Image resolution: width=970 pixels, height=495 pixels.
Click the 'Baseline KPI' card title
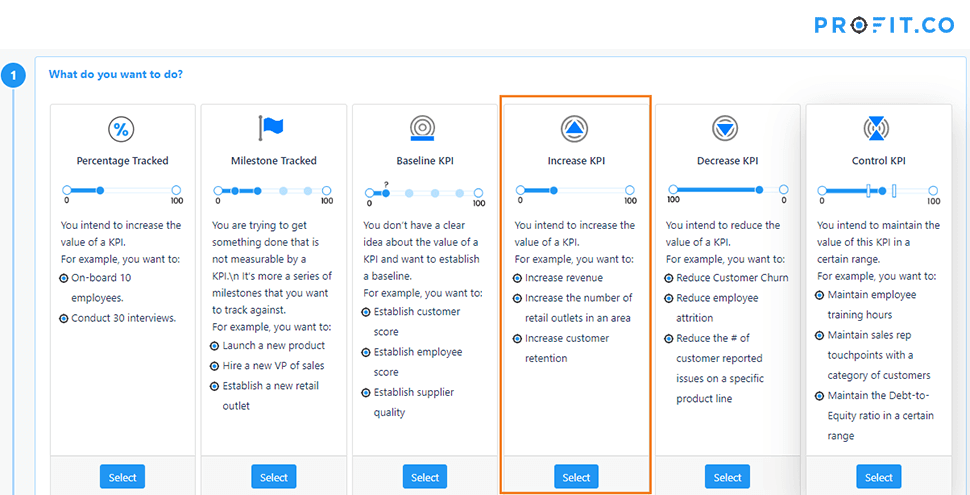click(x=425, y=161)
